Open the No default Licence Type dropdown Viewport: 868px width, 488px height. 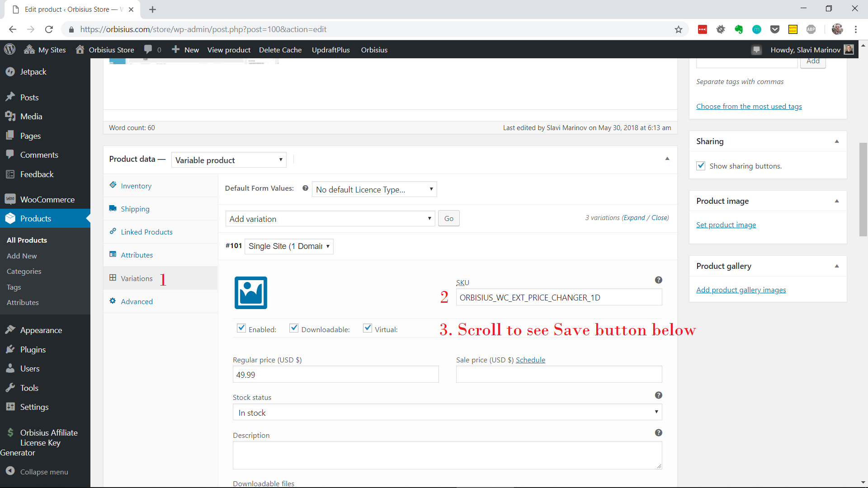(x=373, y=189)
